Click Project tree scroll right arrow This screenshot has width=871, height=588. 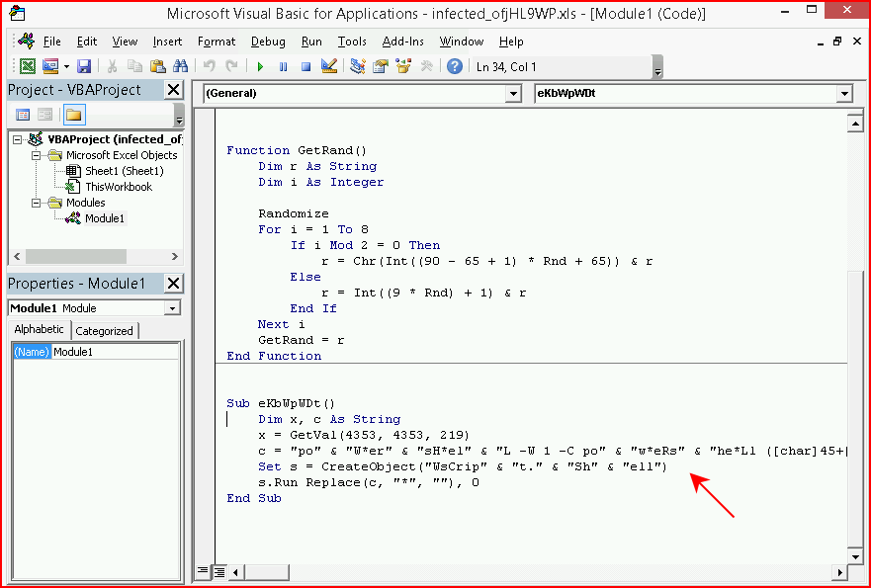175,257
